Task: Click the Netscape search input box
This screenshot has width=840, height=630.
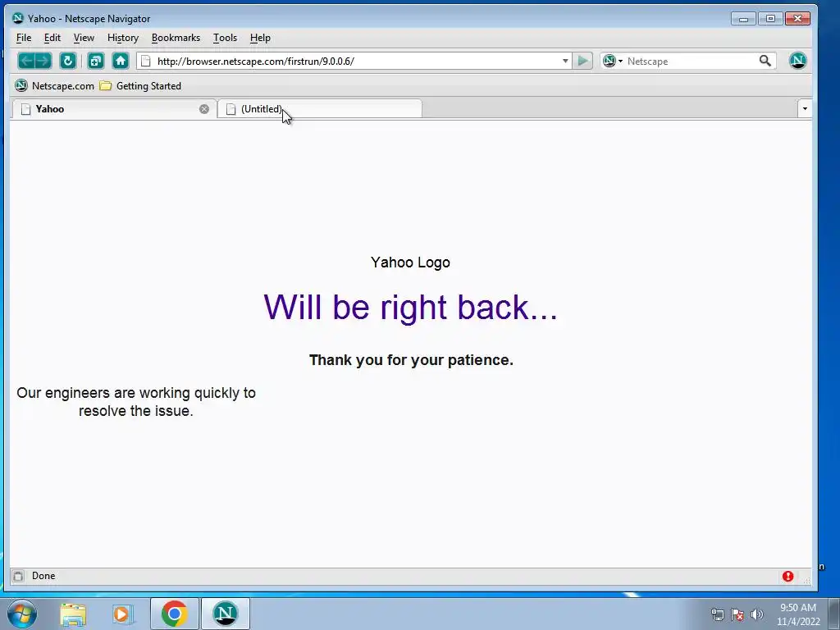Action: (690, 61)
